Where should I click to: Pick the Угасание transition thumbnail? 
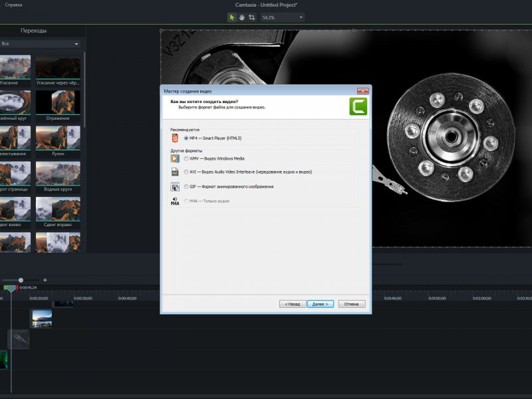[15, 67]
